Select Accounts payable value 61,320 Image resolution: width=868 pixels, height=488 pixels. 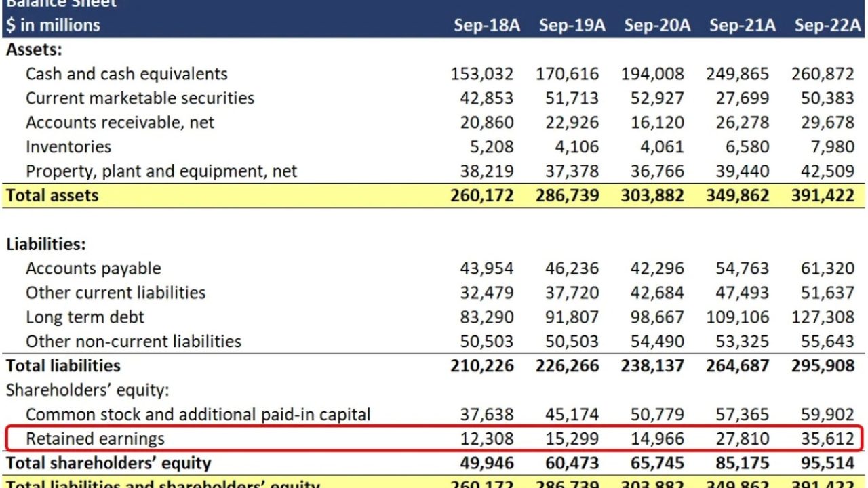point(827,268)
